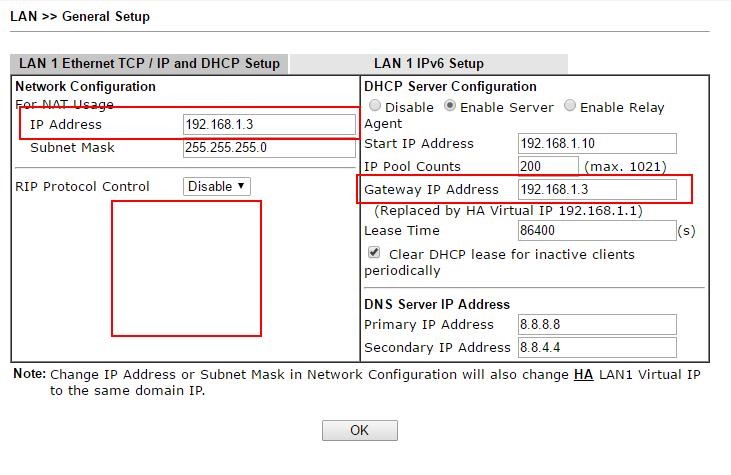Click the IP Pool Counts field
Image resolution: width=731 pixels, height=475 pixels.
pos(548,166)
